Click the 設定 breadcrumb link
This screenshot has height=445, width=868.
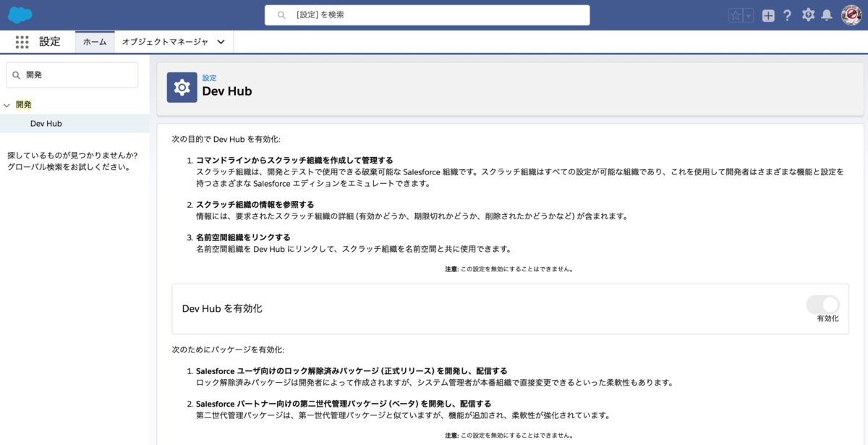(x=209, y=78)
